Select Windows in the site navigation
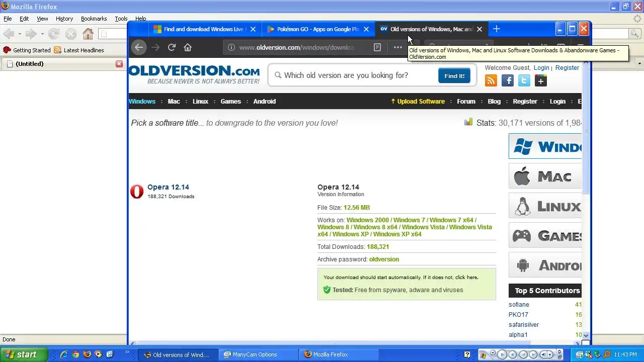This screenshot has width=644, height=362. point(142,101)
